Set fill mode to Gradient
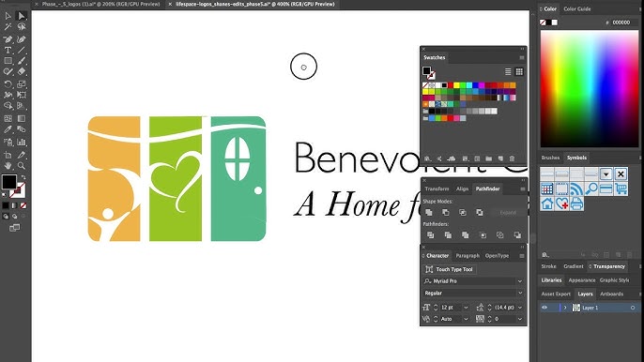Image resolution: width=644 pixels, height=362 pixels. tap(14, 205)
